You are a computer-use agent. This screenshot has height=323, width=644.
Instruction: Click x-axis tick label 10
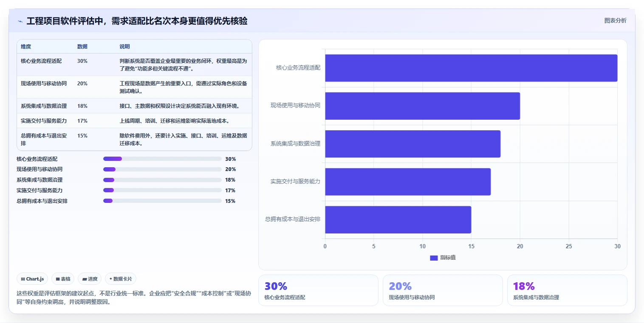(x=423, y=247)
